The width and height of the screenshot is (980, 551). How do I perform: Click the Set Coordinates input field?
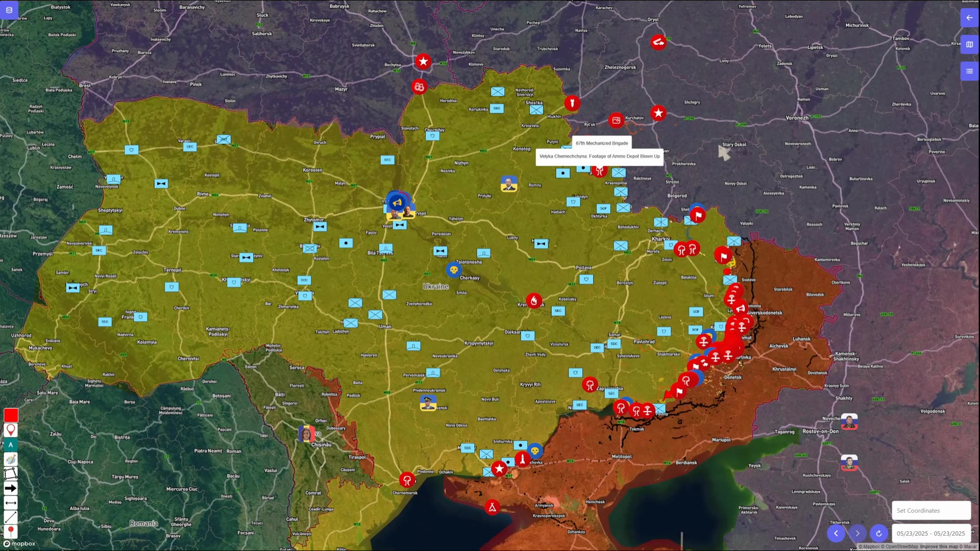click(931, 510)
